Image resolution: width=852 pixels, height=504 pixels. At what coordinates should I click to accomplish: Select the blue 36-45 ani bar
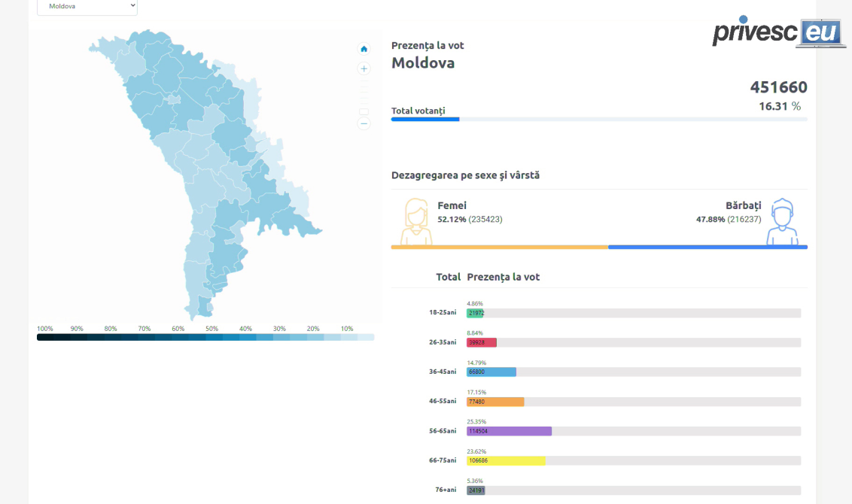click(x=491, y=372)
